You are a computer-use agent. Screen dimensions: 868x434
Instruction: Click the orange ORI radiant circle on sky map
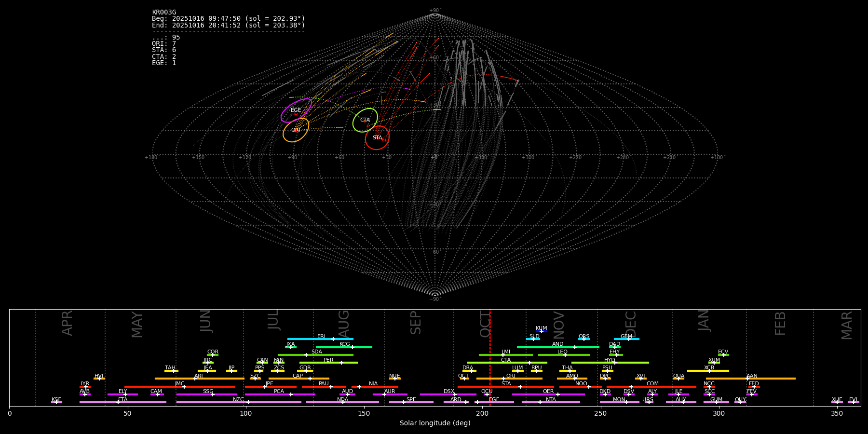click(x=296, y=130)
